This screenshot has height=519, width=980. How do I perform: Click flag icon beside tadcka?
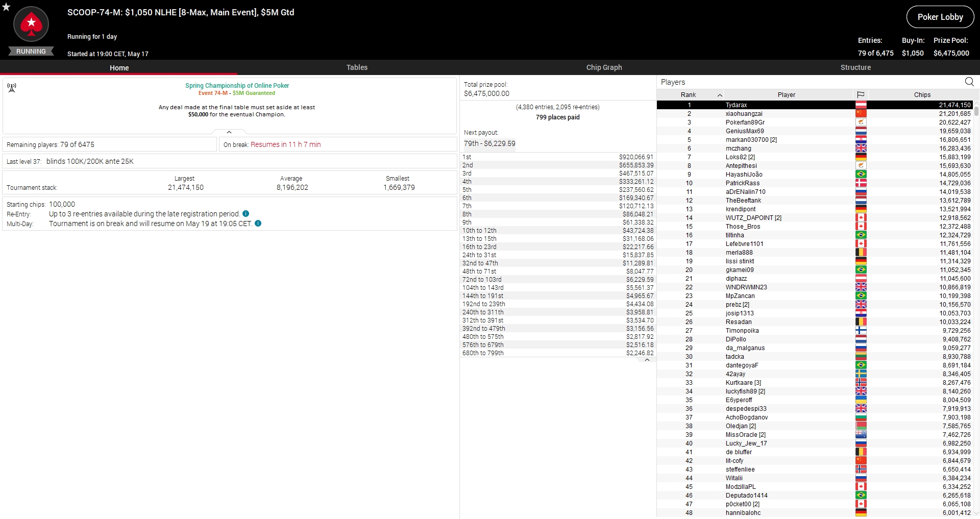tap(861, 357)
